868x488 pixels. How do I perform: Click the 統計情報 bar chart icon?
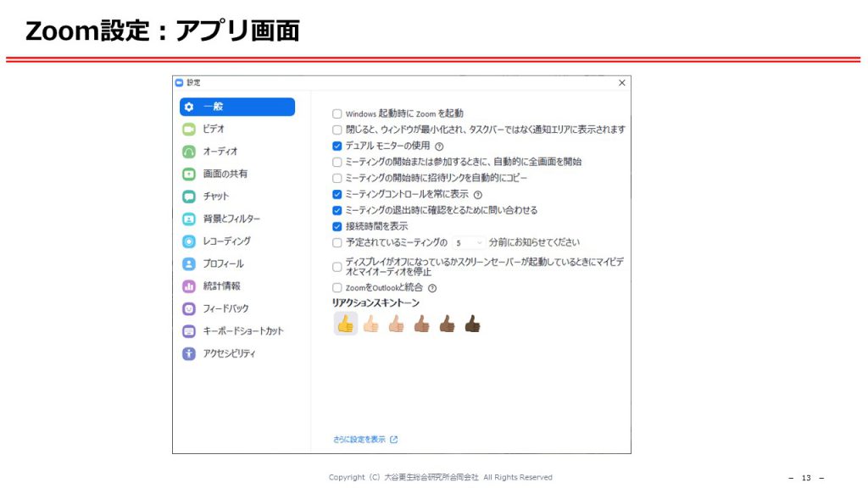point(189,286)
